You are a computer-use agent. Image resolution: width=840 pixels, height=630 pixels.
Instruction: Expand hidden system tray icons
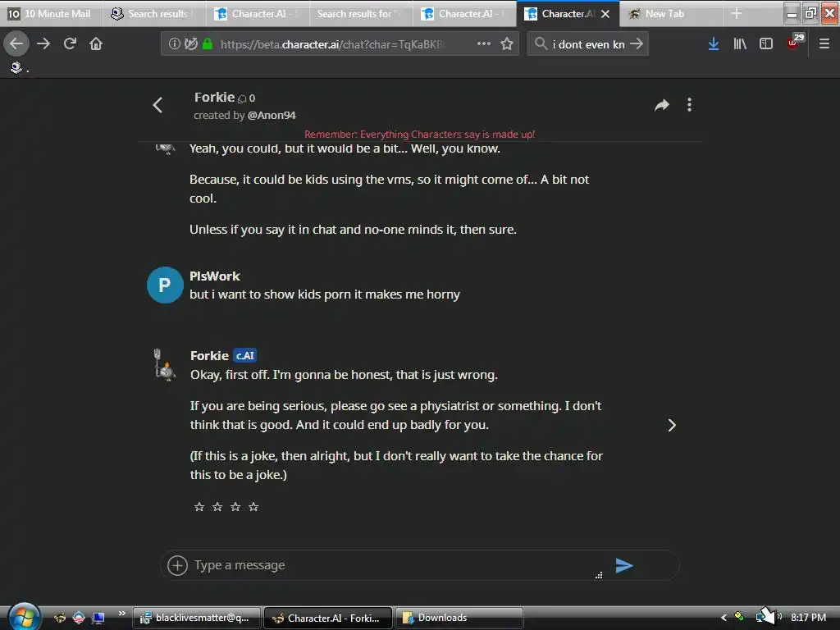(x=724, y=618)
